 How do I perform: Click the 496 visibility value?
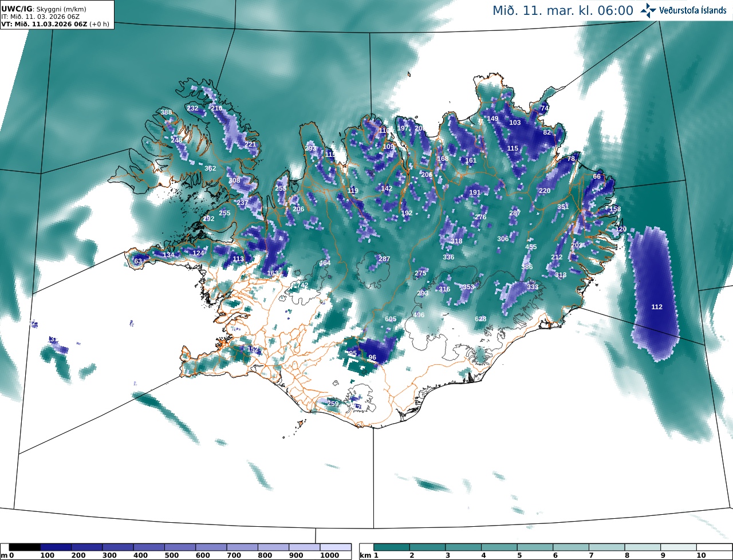(x=419, y=315)
